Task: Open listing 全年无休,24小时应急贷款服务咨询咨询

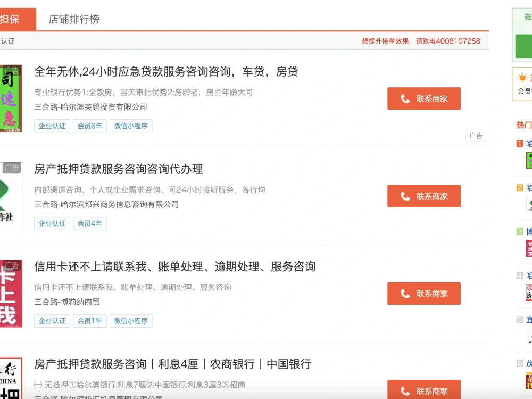Action: pos(166,72)
